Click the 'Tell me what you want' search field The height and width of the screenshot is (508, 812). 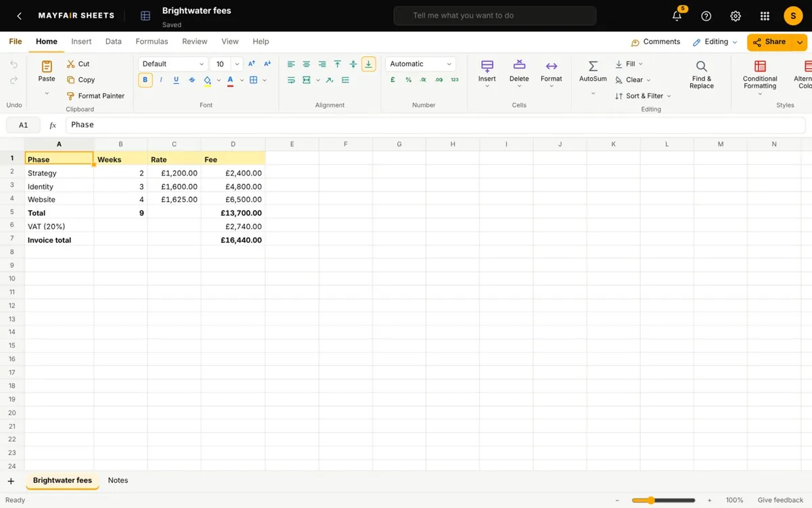tap(495, 16)
